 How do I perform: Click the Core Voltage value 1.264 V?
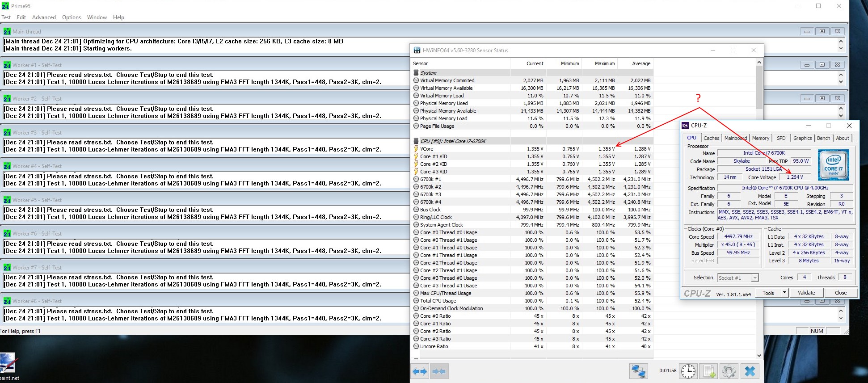coord(795,177)
